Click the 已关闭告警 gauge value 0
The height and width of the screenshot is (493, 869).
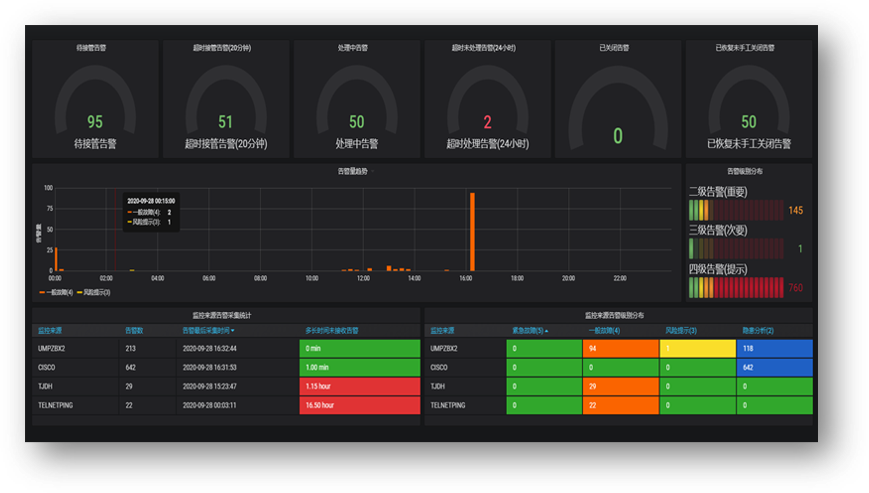[618, 136]
